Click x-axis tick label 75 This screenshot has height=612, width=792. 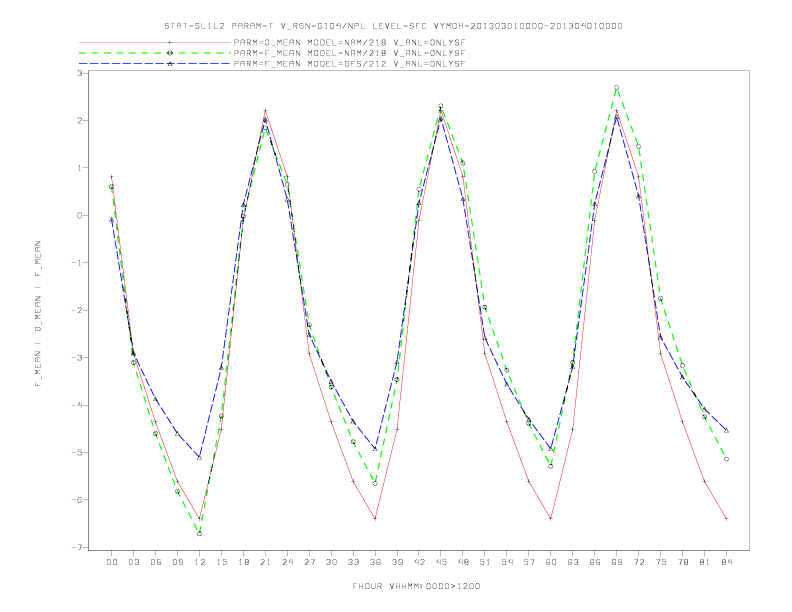click(x=661, y=562)
